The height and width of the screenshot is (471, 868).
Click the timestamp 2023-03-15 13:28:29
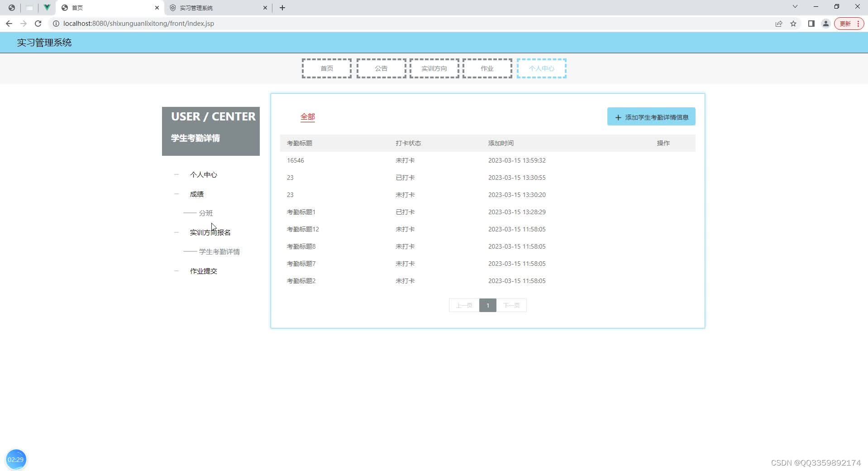click(517, 212)
